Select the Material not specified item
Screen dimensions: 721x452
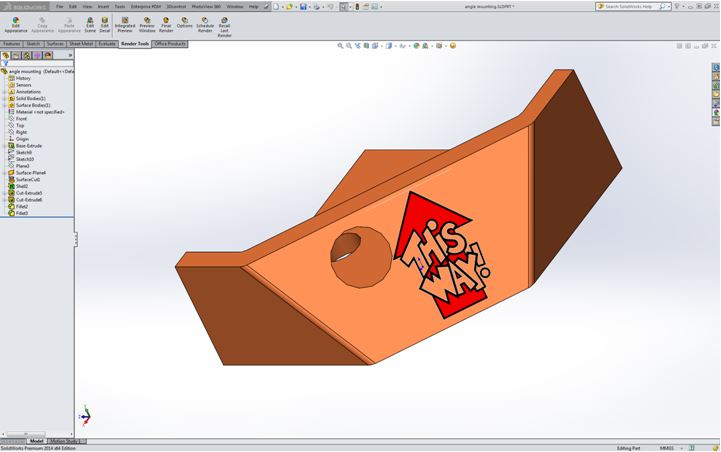coord(40,112)
